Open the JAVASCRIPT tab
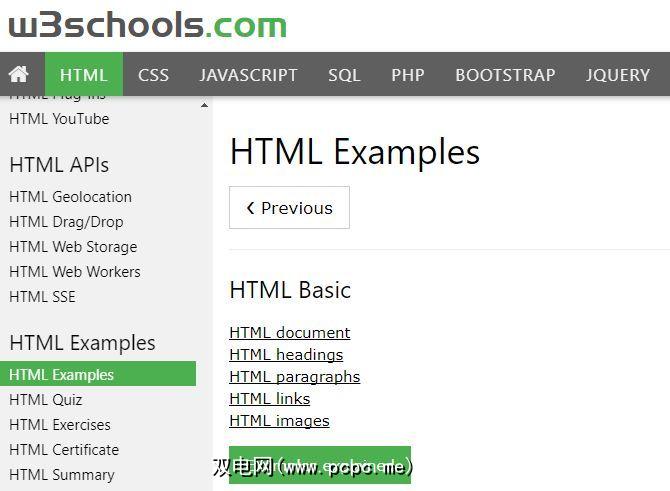The width and height of the screenshot is (670, 491). click(x=248, y=75)
